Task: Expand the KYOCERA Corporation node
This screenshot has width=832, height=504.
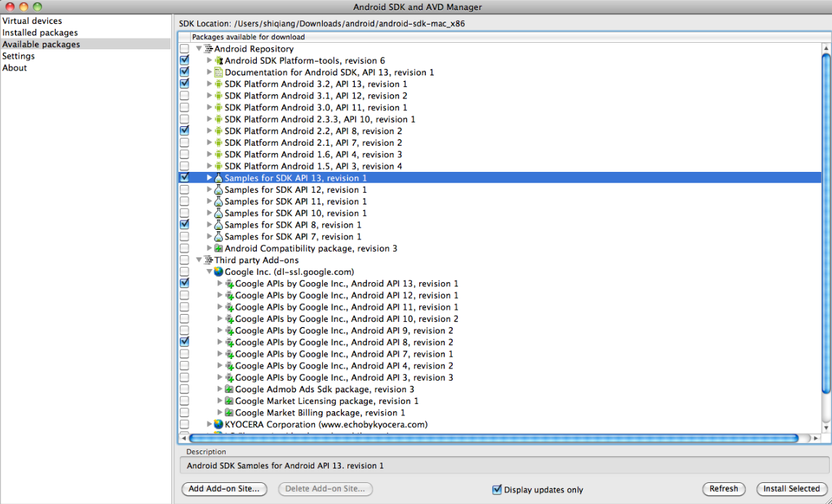Action: tap(210, 424)
